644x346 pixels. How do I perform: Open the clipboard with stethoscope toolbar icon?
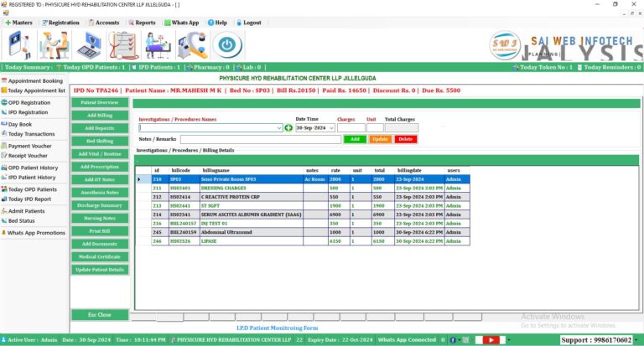pos(123,45)
